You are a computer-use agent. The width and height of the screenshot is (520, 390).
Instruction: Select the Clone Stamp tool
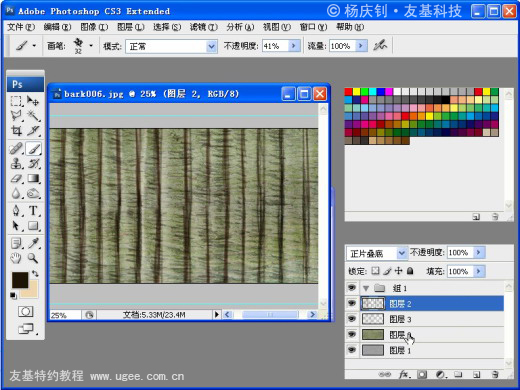tap(16, 163)
